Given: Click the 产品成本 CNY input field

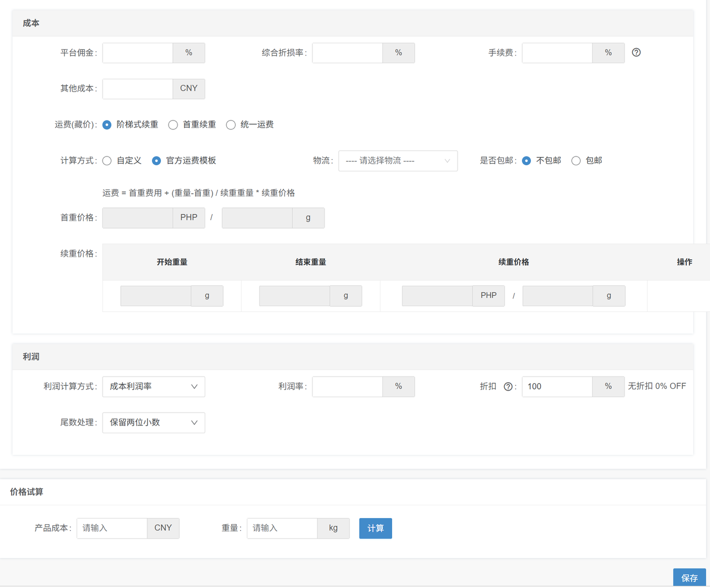Looking at the screenshot, I should click(x=112, y=528).
